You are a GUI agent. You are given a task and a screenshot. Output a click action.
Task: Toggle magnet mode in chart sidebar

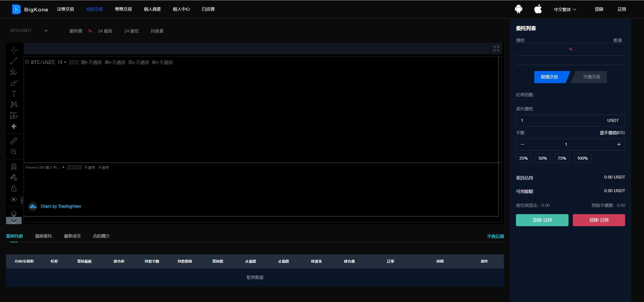[x=14, y=166]
